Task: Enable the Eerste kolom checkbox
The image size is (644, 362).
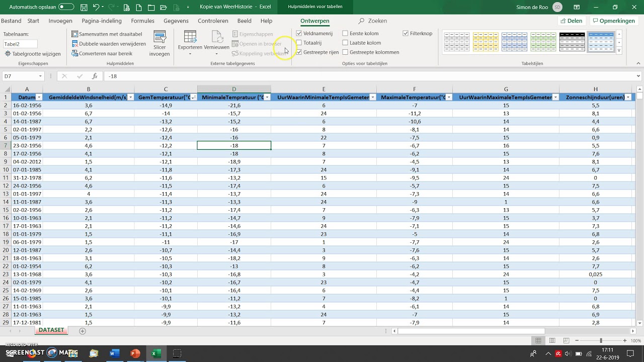Action: pyautogui.click(x=345, y=34)
